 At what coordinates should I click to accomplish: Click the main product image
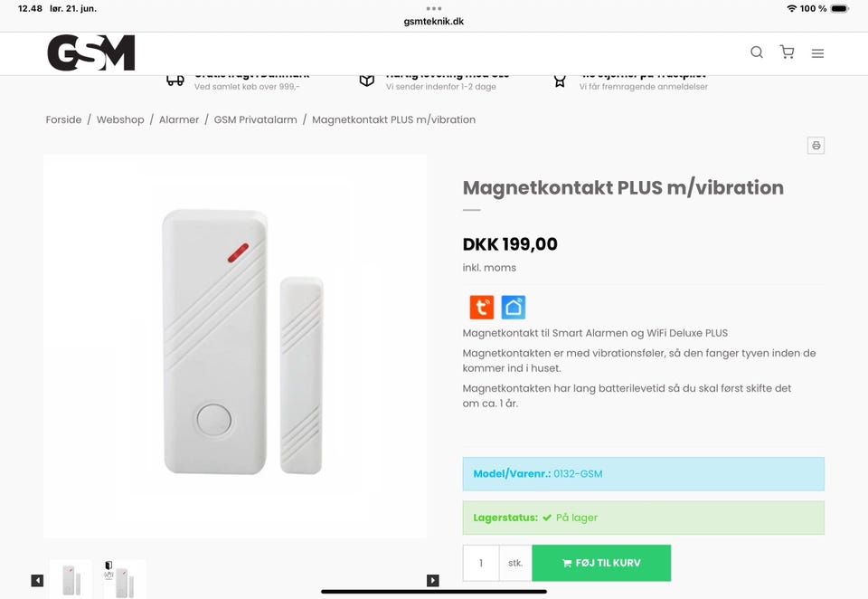(x=235, y=346)
